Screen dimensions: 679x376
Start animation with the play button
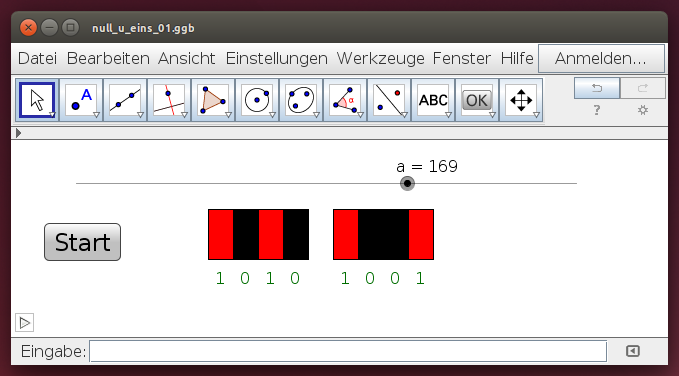coord(25,323)
